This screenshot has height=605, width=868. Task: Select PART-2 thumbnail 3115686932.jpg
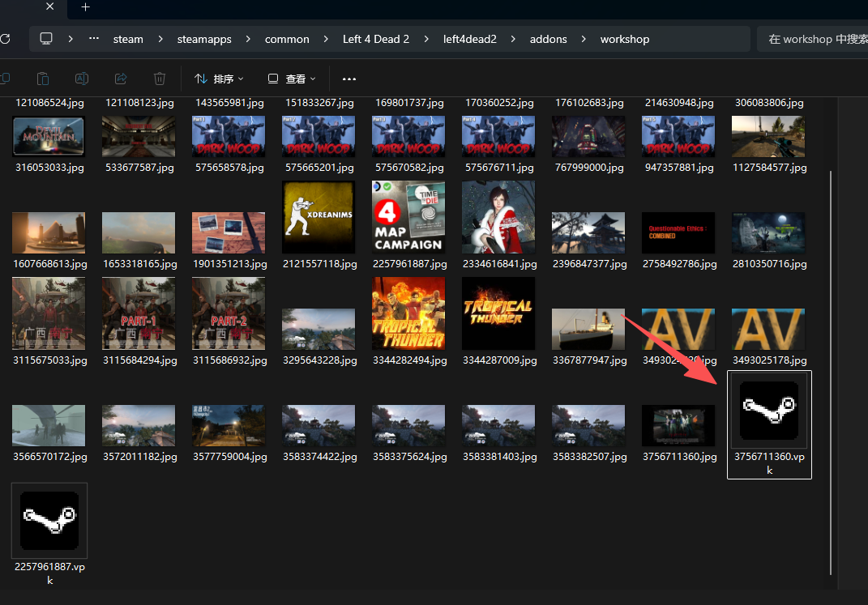point(229,313)
